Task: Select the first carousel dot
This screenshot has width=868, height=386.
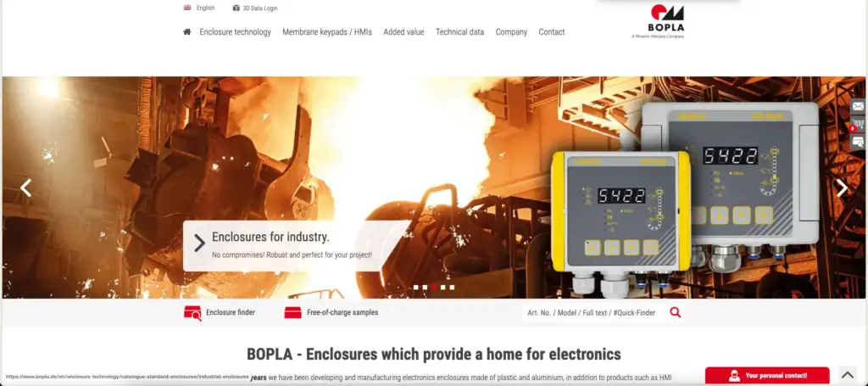Action: 415,288
